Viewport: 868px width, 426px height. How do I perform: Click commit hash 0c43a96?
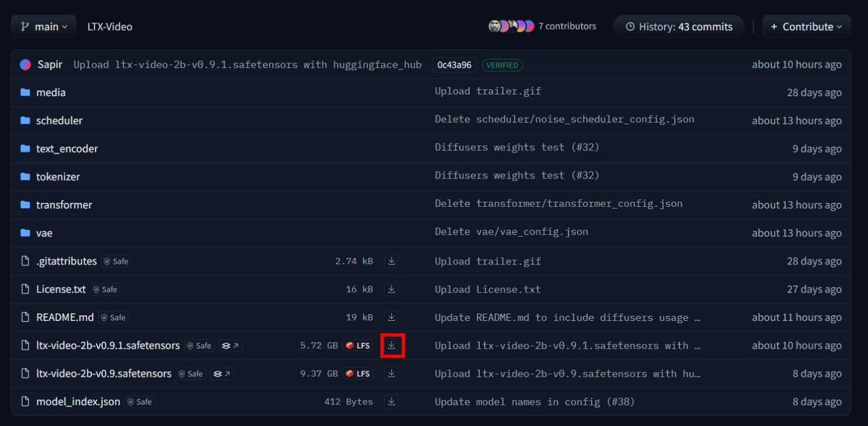coord(454,65)
